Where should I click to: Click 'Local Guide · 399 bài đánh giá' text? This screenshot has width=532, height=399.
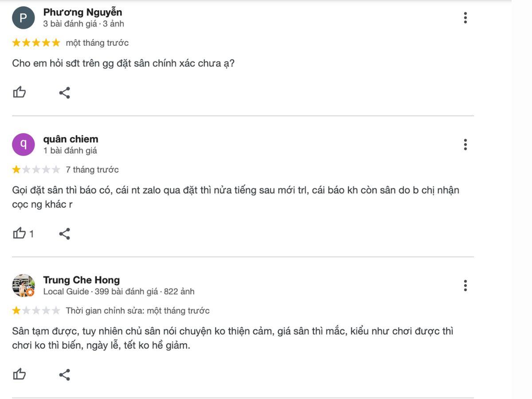click(101, 291)
